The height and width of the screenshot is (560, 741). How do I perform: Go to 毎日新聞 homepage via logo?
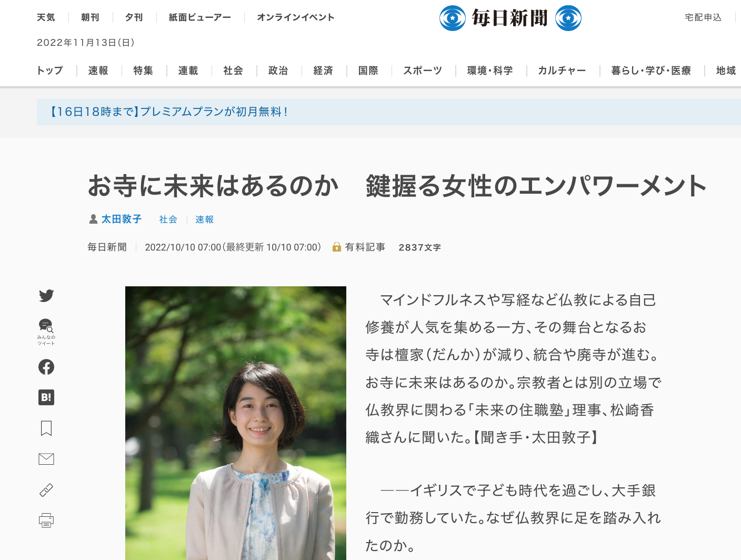pos(510,18)
